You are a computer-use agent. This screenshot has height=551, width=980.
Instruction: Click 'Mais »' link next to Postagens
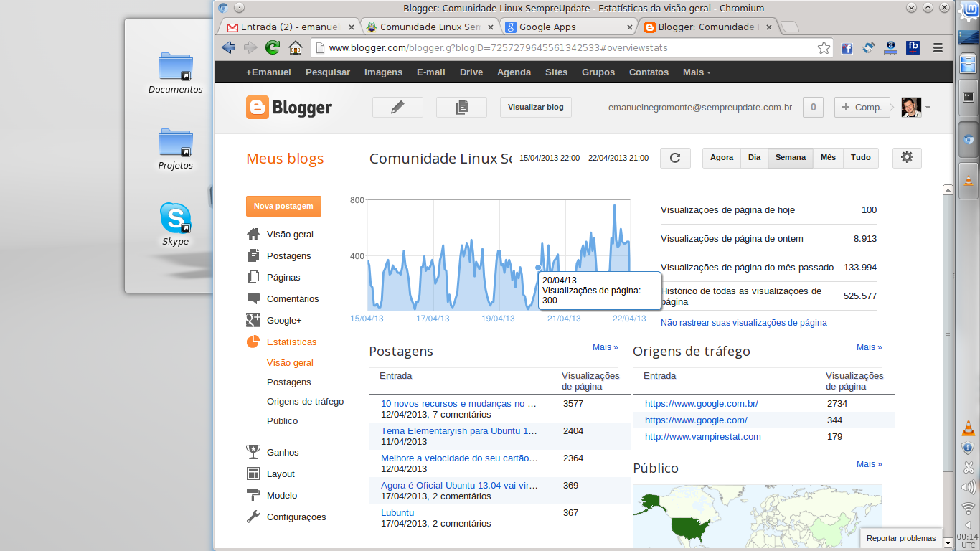point(606,347)
